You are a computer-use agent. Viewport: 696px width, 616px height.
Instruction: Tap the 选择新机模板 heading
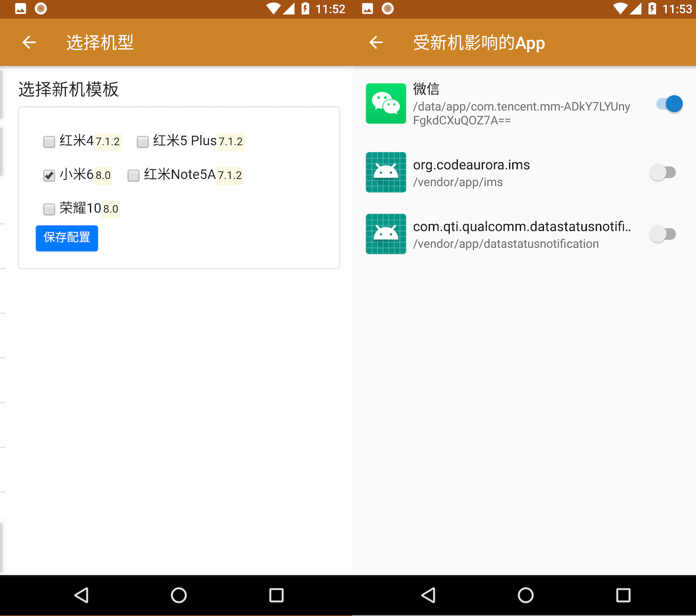click(x=69, y=89)
